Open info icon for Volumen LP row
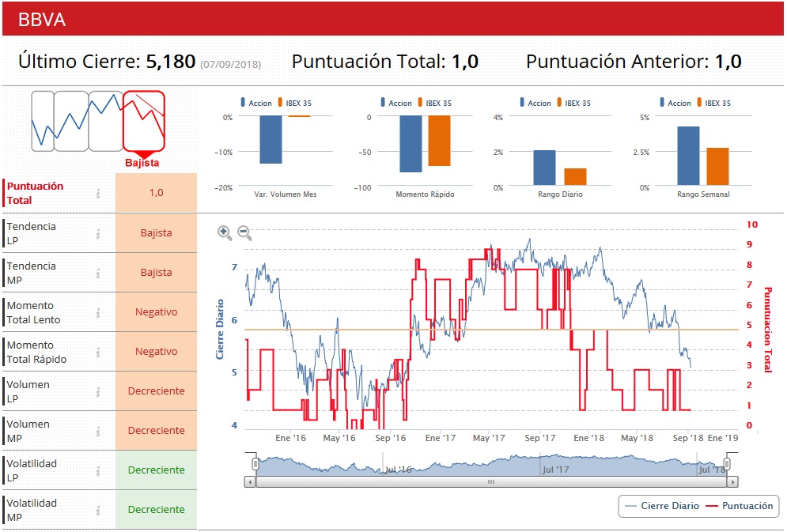787x532 pixels. tap(98, 392)
